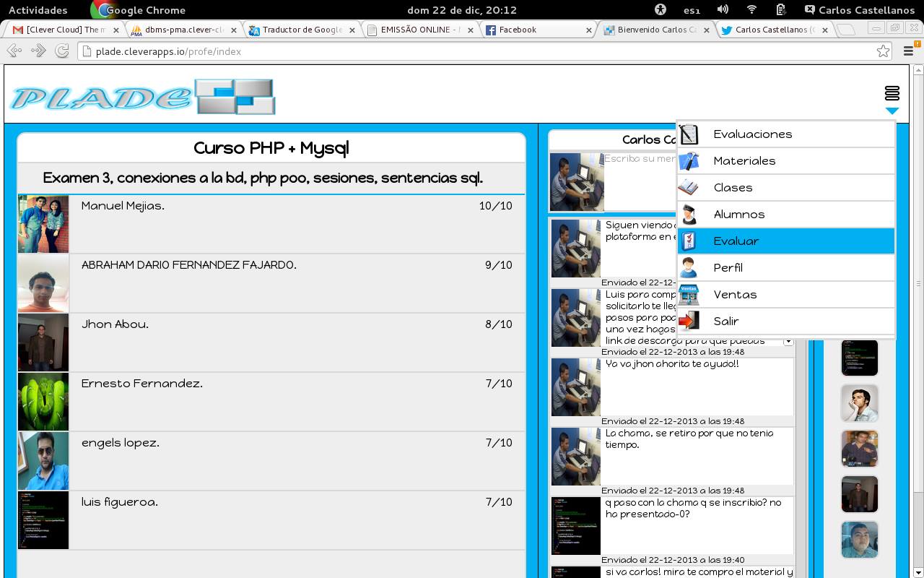Click the name engels lopez.
The height and width of the screenshot is (578, 924).
[121, 443]
